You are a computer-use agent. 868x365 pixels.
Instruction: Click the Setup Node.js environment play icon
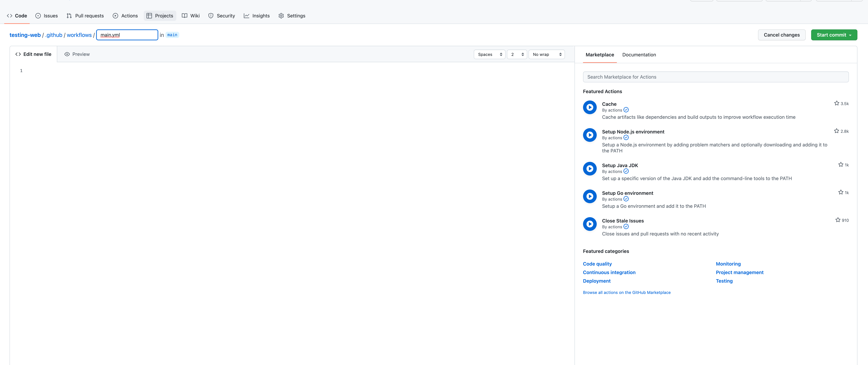pos(590,135)
